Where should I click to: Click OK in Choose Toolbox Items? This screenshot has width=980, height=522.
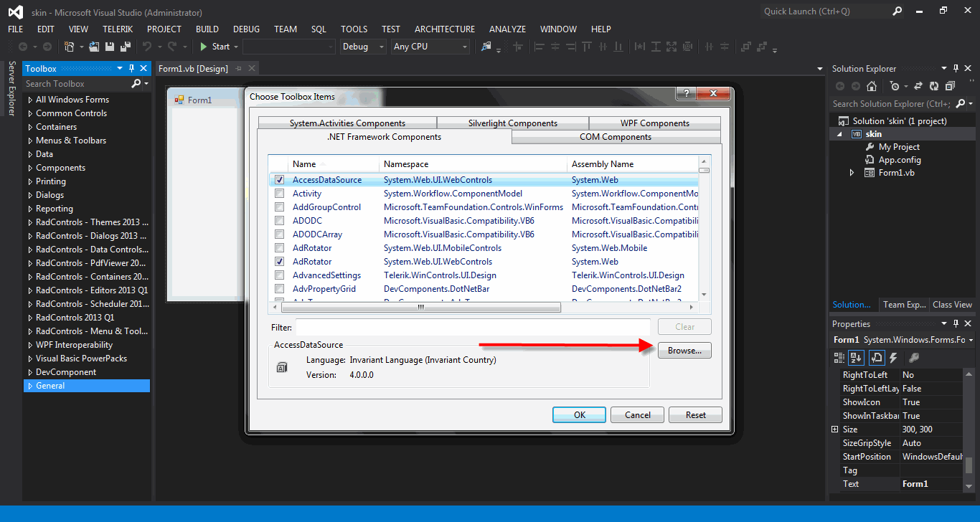pos(580,415)
